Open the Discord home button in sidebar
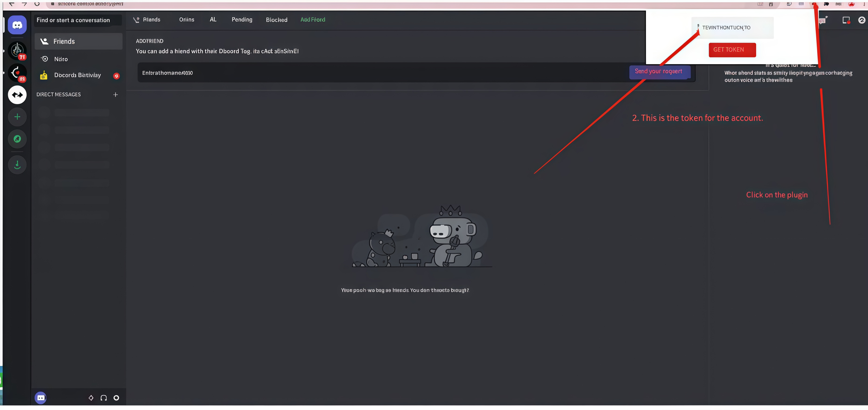This screenshot has height=410, width=868. coord(17,25)
